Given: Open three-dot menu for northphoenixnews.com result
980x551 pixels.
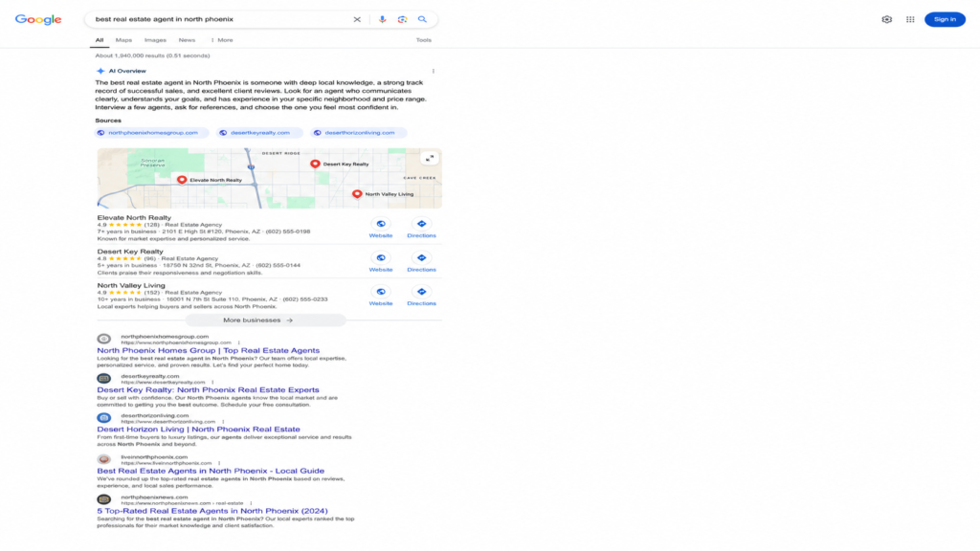Looking at the screenshot, I should tap(251, 503).
